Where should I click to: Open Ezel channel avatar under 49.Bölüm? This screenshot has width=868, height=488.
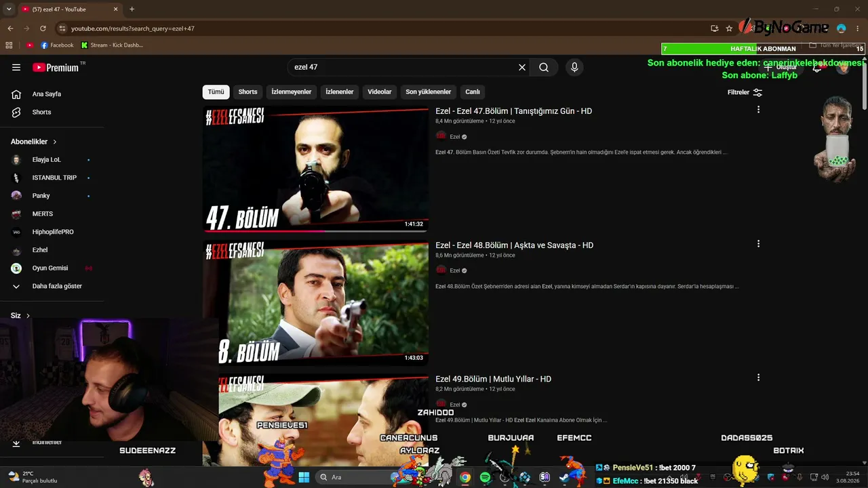tap(441, 404)
